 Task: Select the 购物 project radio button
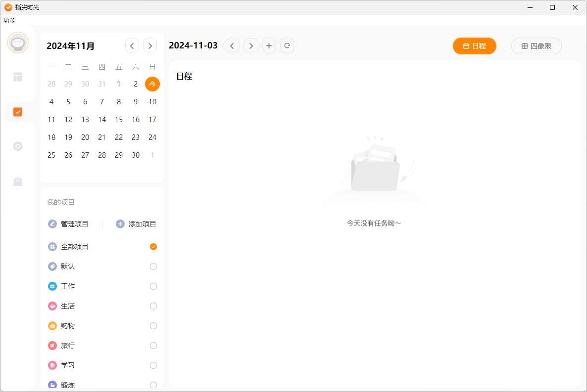tap(153, 326)
